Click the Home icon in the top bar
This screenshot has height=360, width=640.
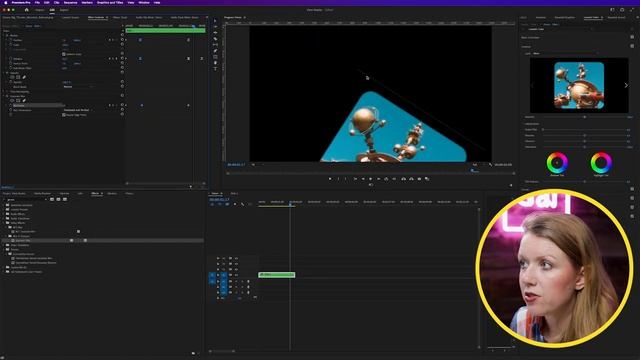27,10
